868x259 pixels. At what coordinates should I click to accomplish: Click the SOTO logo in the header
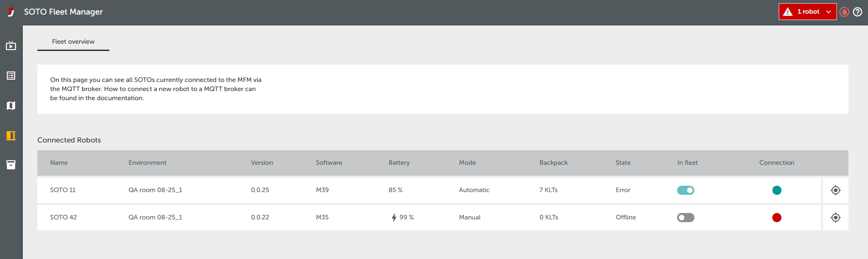11,12
